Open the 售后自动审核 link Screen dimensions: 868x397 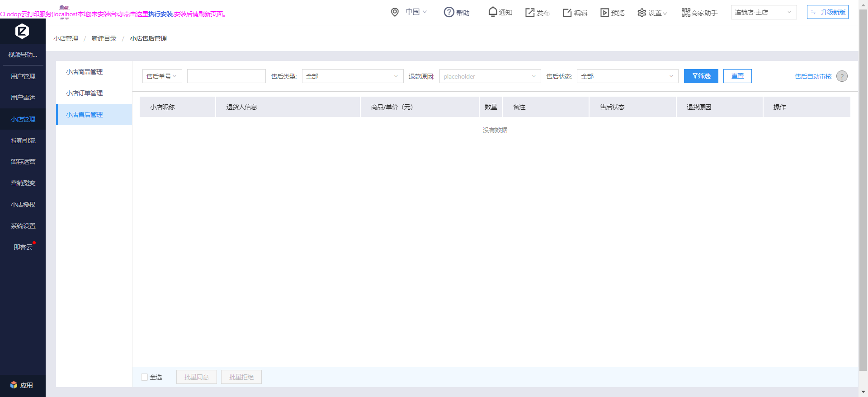pos(813,76)
